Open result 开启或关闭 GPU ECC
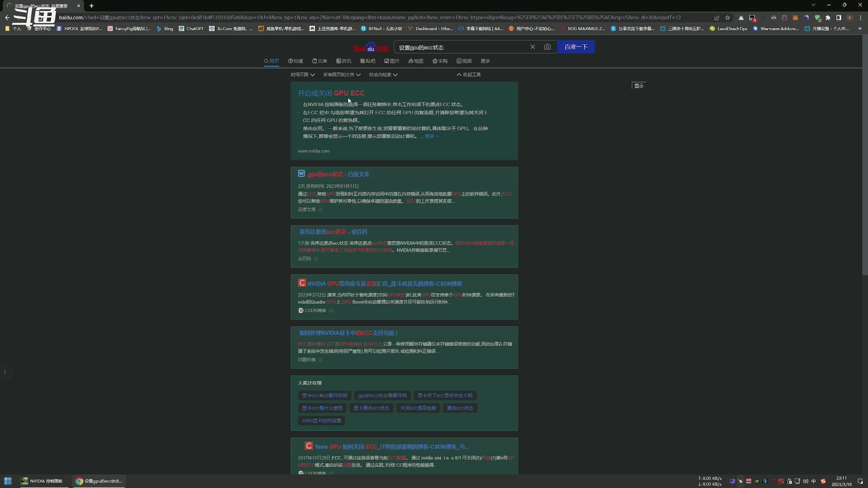The image size is (868, 488). click(x=331, y=93)
